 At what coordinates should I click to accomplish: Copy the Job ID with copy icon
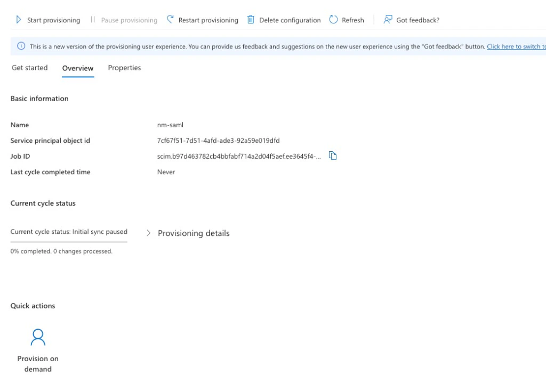click(333, 156)
